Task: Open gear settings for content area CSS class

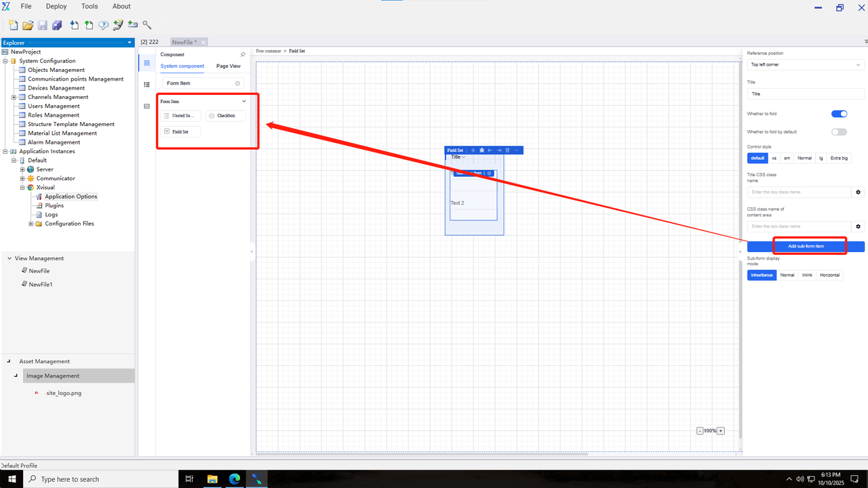Action: pos(858,226)
